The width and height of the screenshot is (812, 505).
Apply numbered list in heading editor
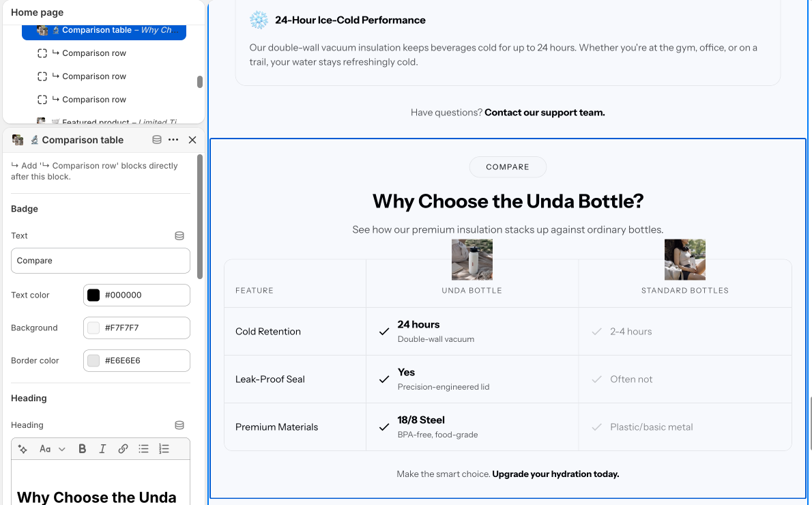pos(164,449)
